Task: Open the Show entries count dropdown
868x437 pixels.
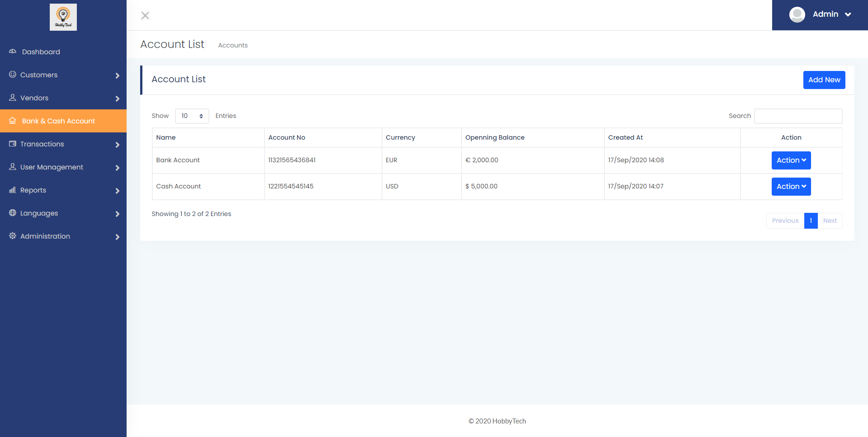Action: point(192,116)
